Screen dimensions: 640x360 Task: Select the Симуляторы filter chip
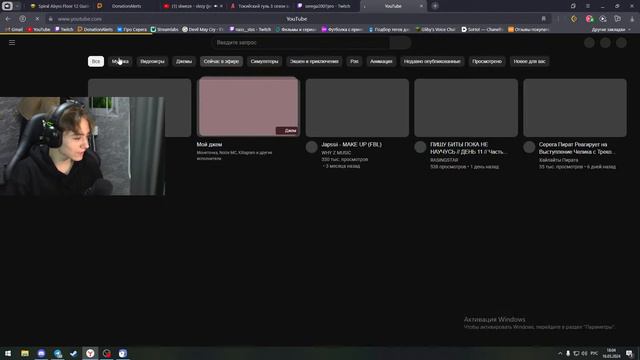pos(264,61)
